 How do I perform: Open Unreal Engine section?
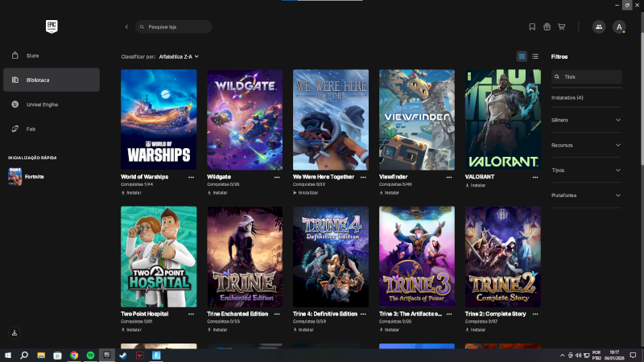pos(52,105)
